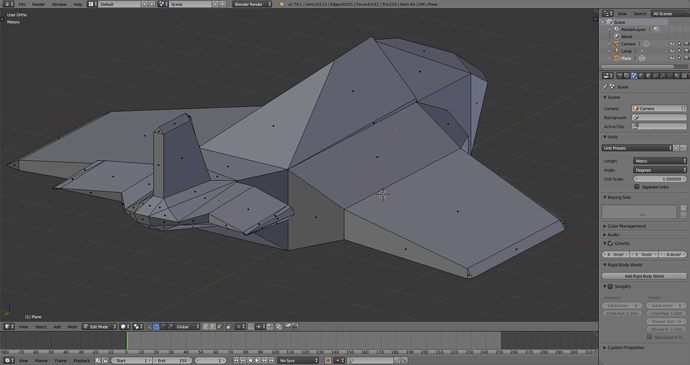The height and width of the screenshot is (365, 690).
Task: Click the proportional editing icon in header
Action: point(240,327)
